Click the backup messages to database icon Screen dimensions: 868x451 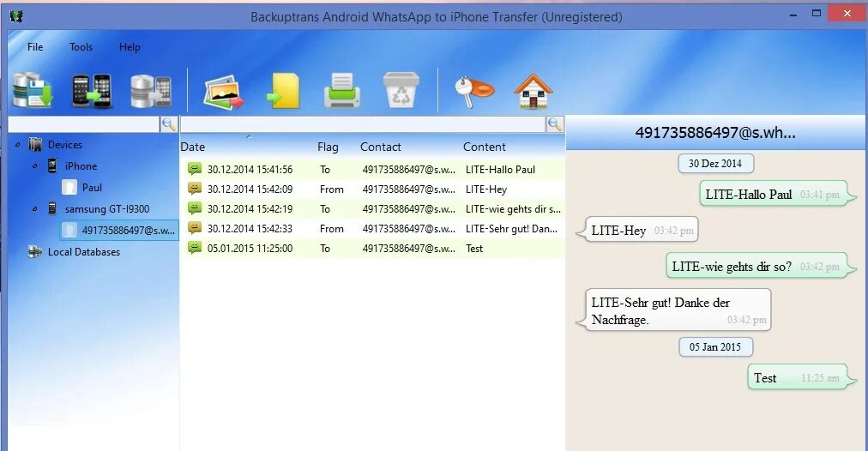coord(33,90)
